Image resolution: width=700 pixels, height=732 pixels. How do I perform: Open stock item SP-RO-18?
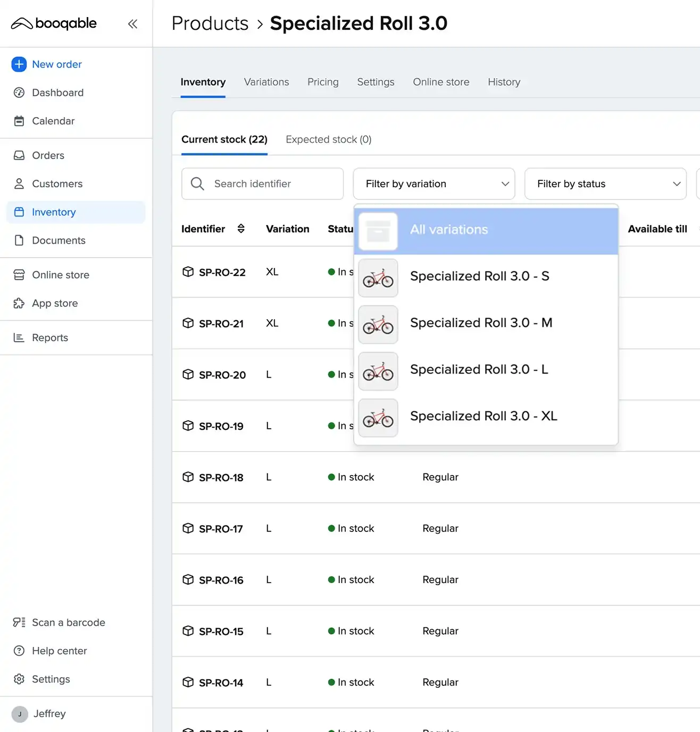(221, 478)
